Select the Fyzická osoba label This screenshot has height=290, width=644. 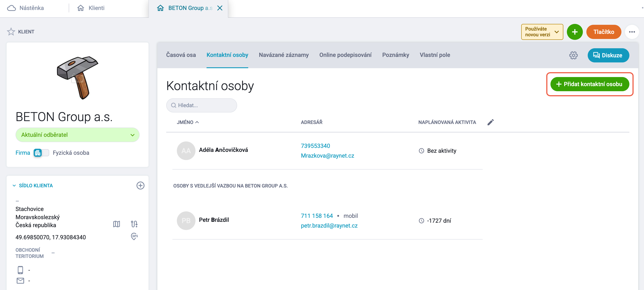[71, 153]
